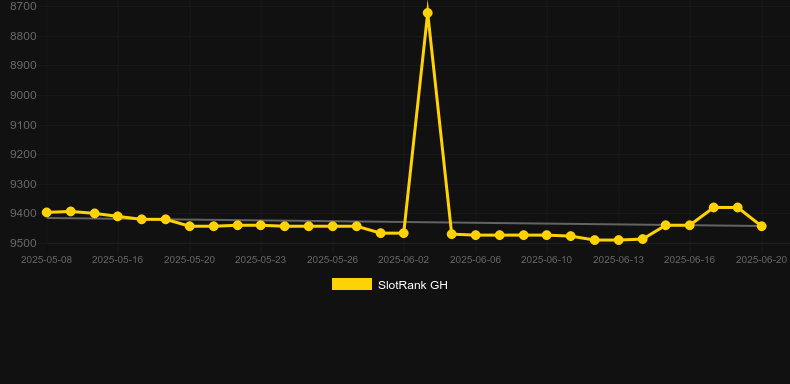Click the second data point, right after 2025-05-08
Image resolution: width=790 pixels, height=384 pixels.
coord(71,212)
